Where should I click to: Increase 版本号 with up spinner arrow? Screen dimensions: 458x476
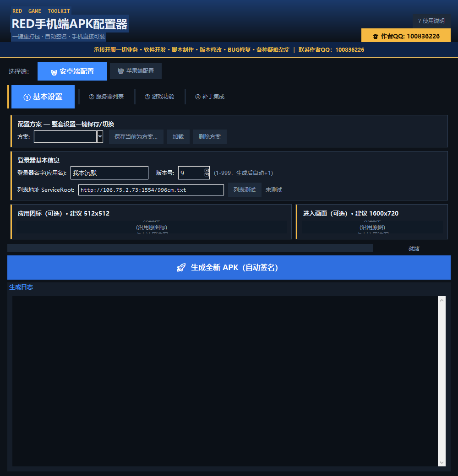[207, 171]
